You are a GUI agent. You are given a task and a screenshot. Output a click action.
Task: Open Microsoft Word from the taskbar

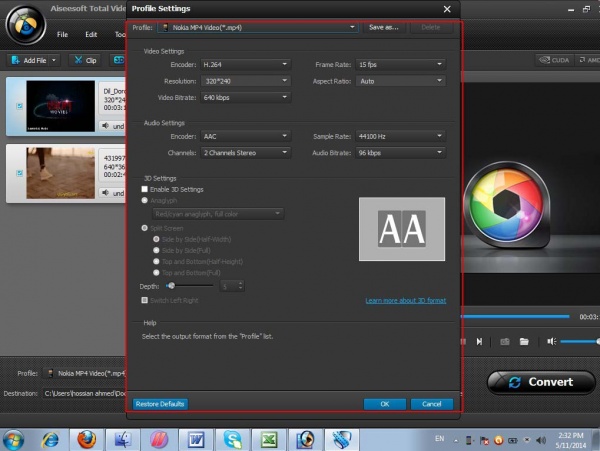pos(194,438)
